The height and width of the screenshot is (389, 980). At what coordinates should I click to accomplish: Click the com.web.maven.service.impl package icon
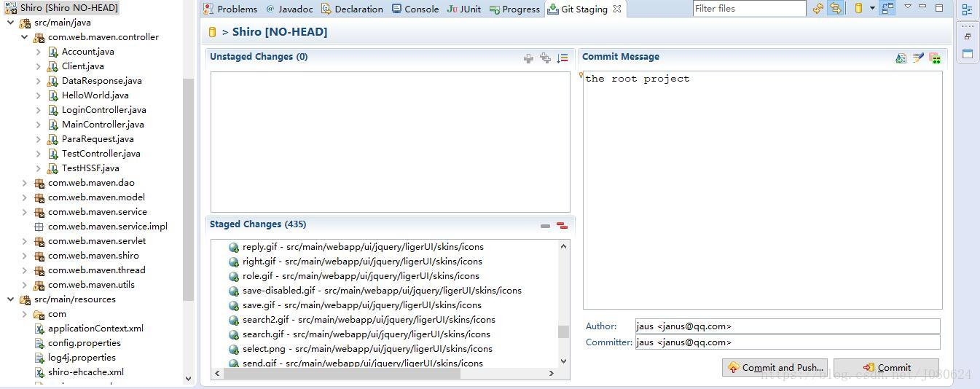pyautogui.click(x=39, y=227)
